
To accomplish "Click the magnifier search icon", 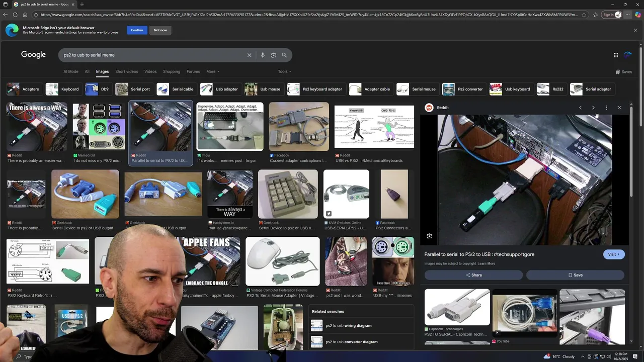I will [284, 55].
